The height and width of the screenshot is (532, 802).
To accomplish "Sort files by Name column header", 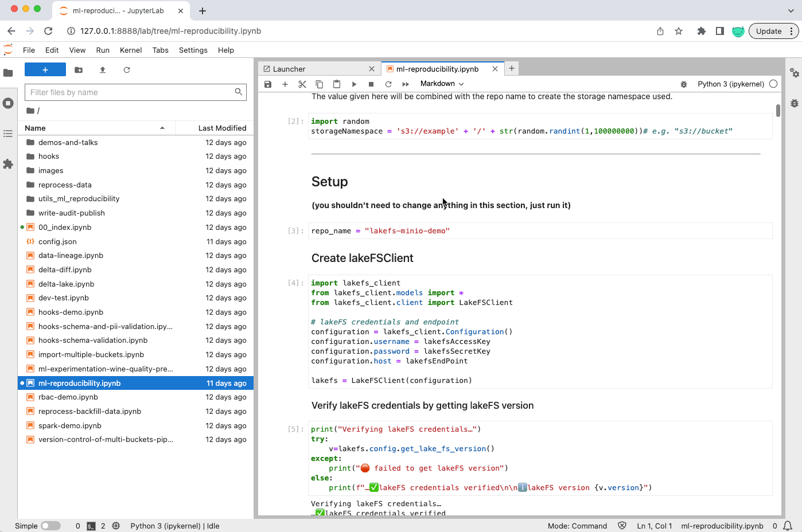I will [96, 128].
